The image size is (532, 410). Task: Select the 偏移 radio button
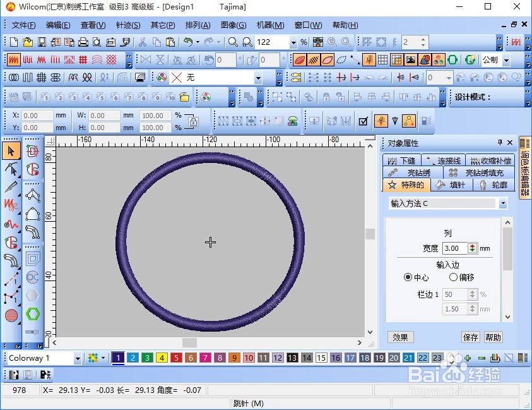(453, 277)
